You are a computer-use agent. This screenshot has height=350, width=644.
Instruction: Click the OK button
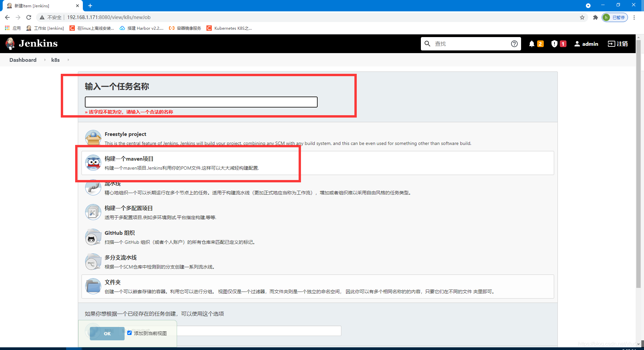[x=107, y=333]
